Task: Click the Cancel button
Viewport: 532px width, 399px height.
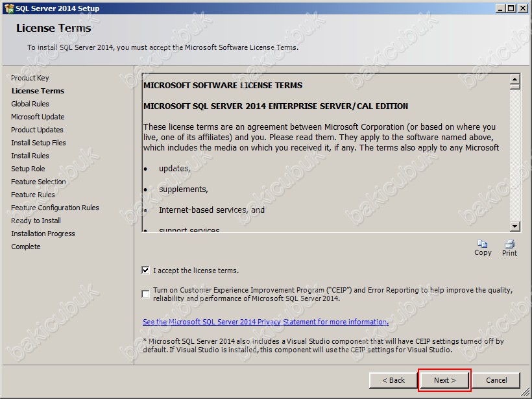Action: [496, 380]
